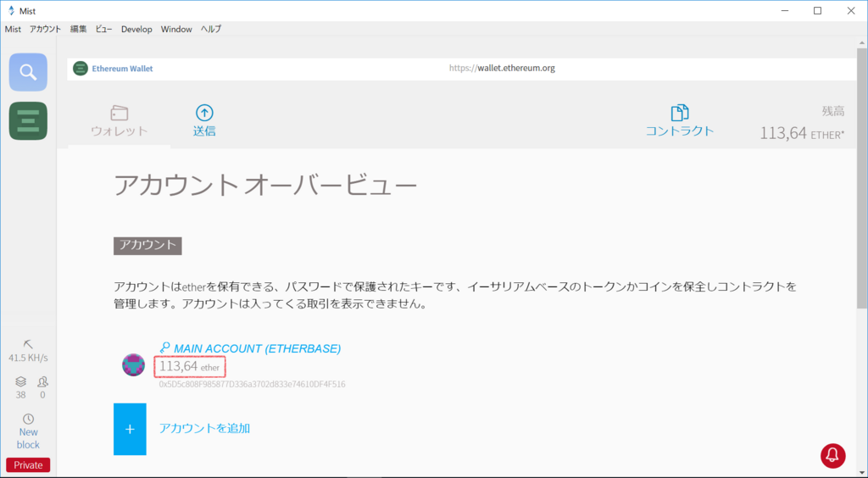
Task: Click the wallet icon tab ウォレット
Action: pyautogui.click(x=119, y=121)
